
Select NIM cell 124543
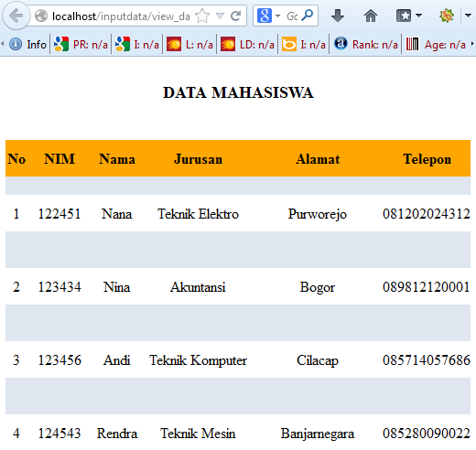point(59,433)
